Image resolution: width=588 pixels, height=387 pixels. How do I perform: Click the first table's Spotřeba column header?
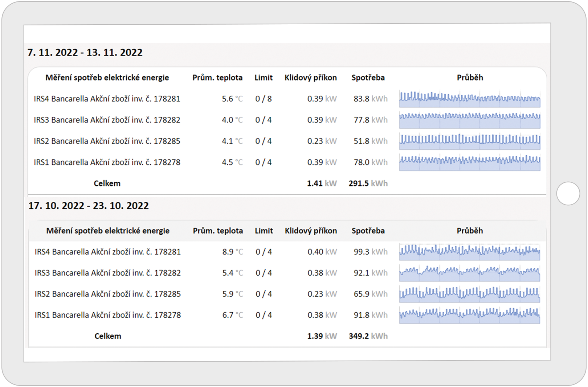[368, 78]
